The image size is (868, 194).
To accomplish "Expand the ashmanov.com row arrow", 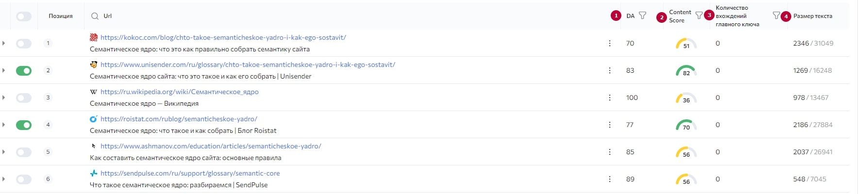I will tap(4, 152).
